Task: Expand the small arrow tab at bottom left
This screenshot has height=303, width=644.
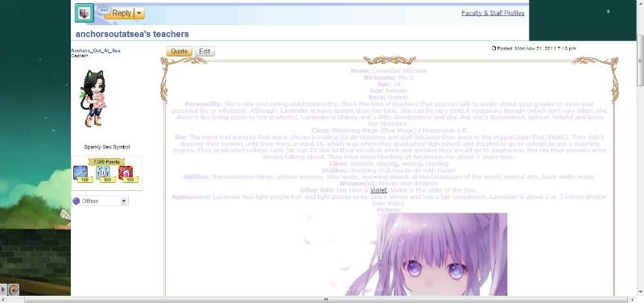Action: click(x=3, y=290)
